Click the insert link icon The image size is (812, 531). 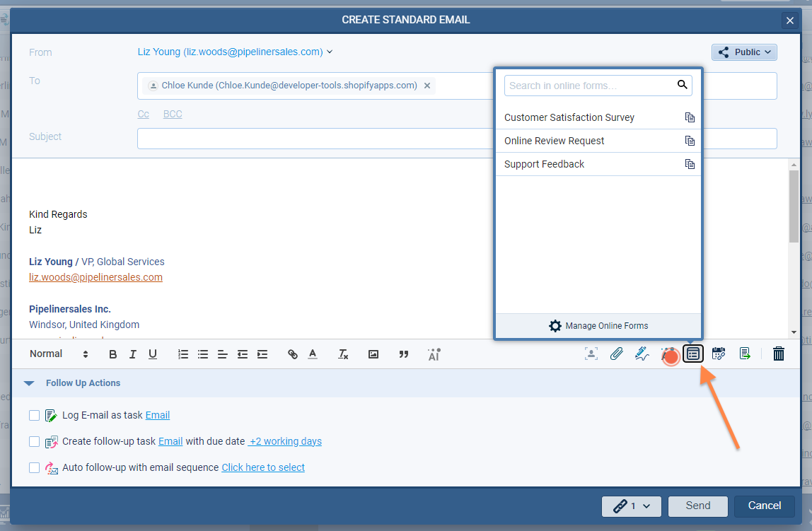pyautogui.click(x=293, y=354)
